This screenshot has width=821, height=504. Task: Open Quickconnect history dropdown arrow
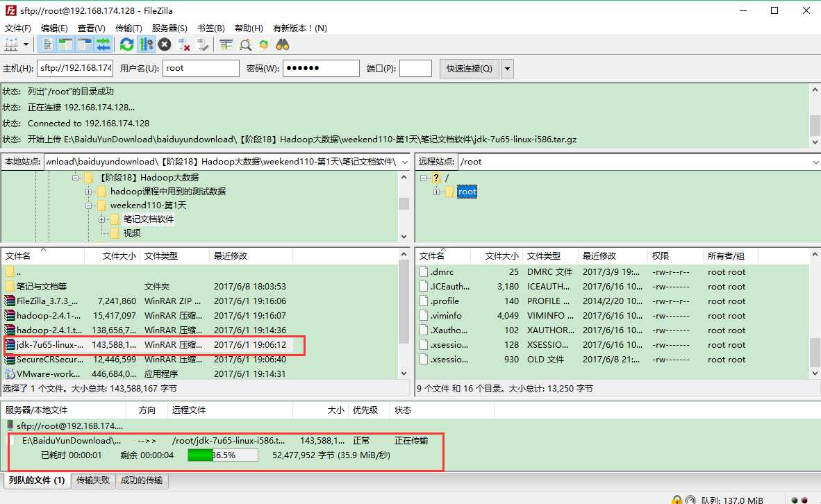[507, 69]
